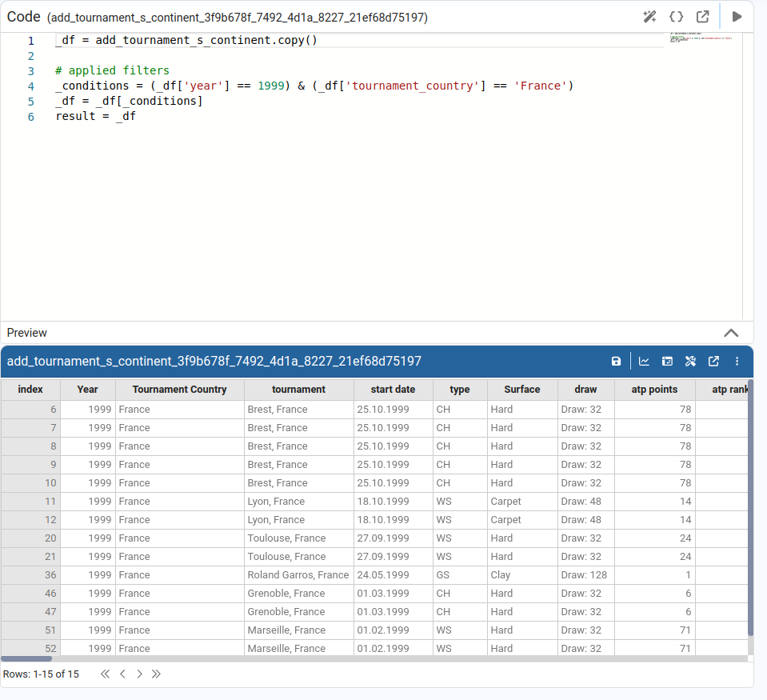Open code editor in external window
This screenshot has width=767, height=700.
(702, 17)
